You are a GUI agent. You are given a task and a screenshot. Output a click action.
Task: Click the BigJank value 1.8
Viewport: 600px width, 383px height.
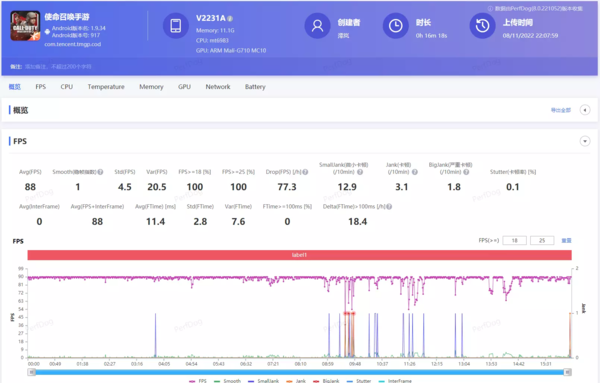pyautogui.click(x=454, y=187)
